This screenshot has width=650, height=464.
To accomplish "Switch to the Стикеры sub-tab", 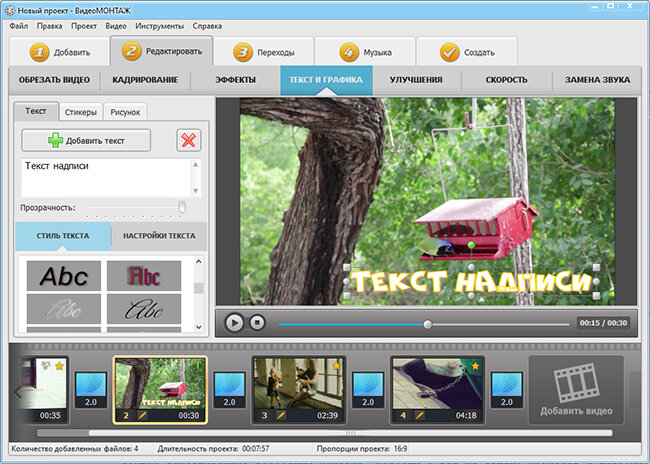I will tap(80, 112).
